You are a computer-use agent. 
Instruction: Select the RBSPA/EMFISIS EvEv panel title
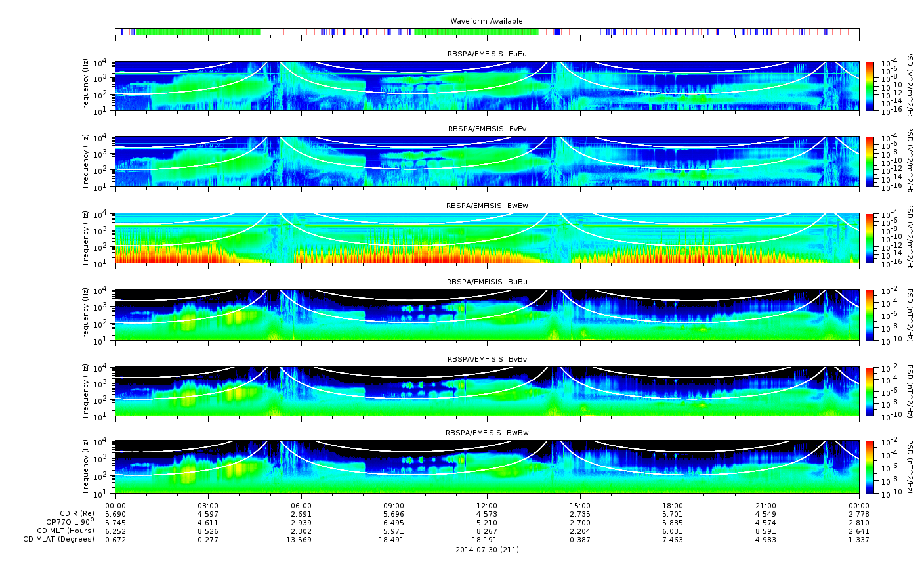486,129
